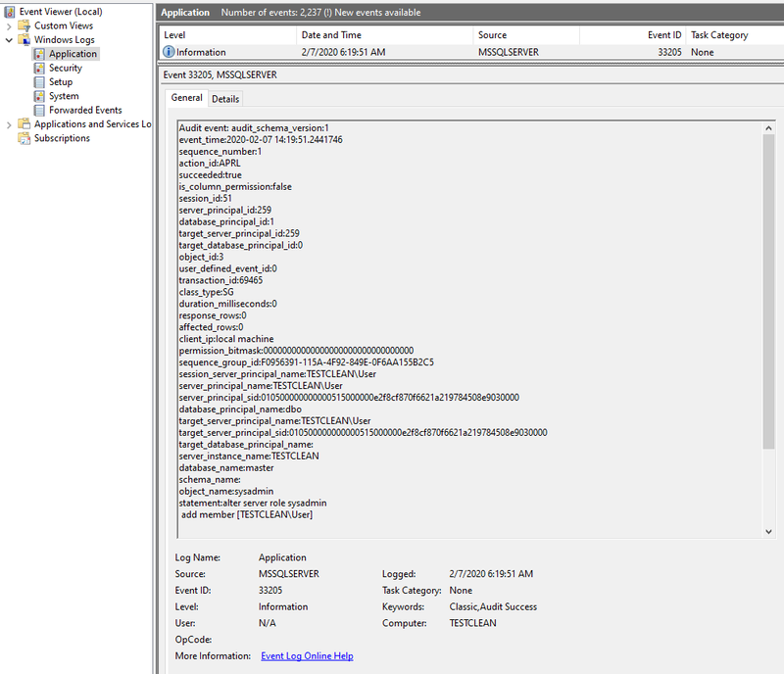Image resolution: width=784 pixels, height=674 pixels.
Task: Sort by Date and Time column header
Action: (x=385, y=35)
